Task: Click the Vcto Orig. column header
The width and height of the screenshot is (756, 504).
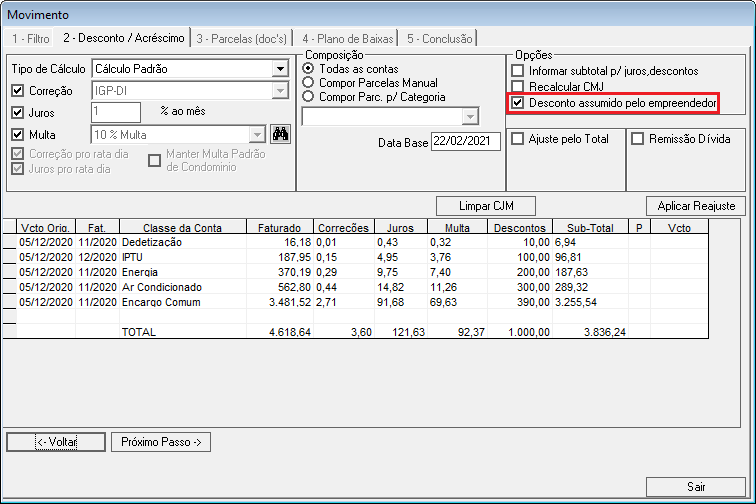Action: point(46,227)
